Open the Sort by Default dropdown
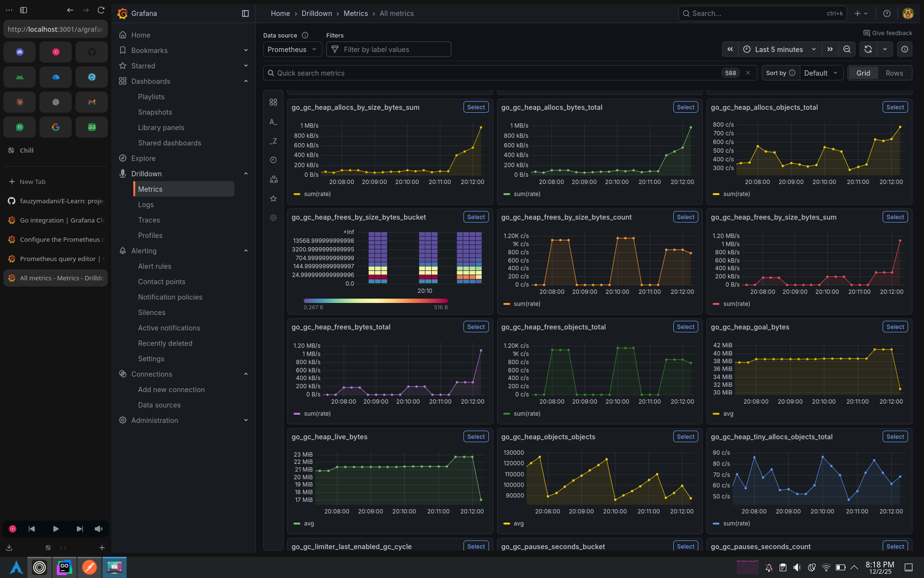Image resolution: width=924 pixels, height=578 pixels. coord(821,73)
